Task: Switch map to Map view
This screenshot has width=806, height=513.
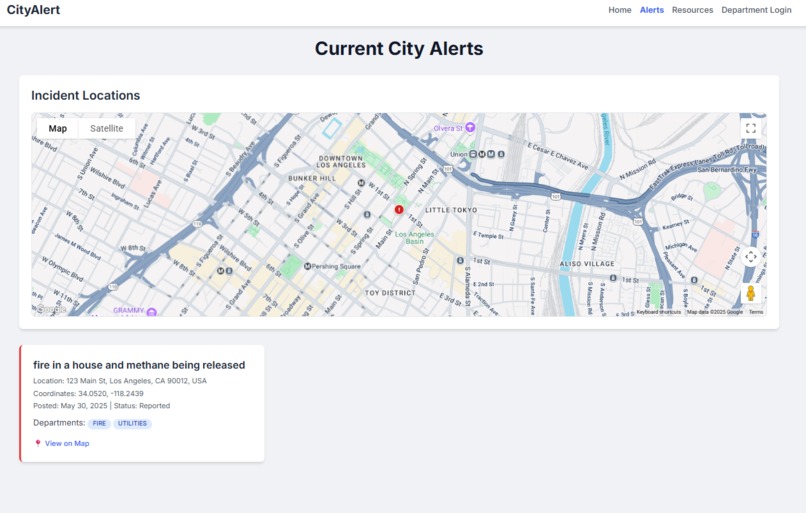Action: 58,129
